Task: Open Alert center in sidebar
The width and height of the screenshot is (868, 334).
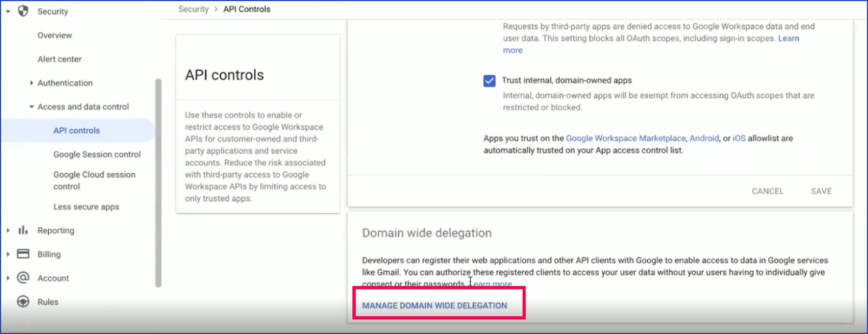Action: pyautogui.click(x=60, y=59)
